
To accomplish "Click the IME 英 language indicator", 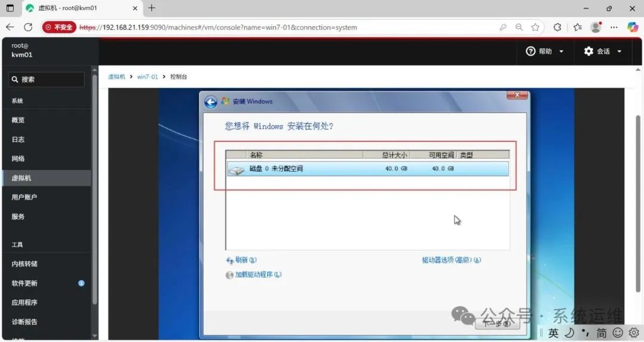I will tap(553, 332).
